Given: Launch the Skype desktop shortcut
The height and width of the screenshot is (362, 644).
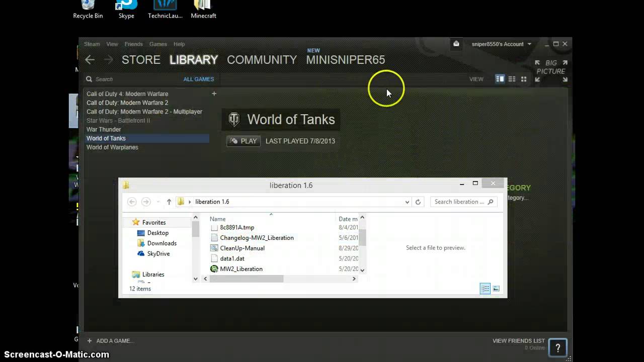Looking at the screenshot, I should (126, 9).
